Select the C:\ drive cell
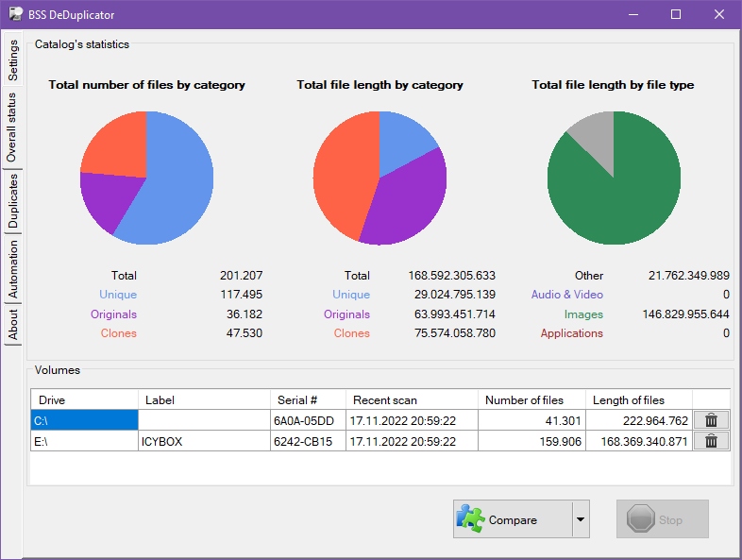Screen dimensions: 742x560 point(85,420)
